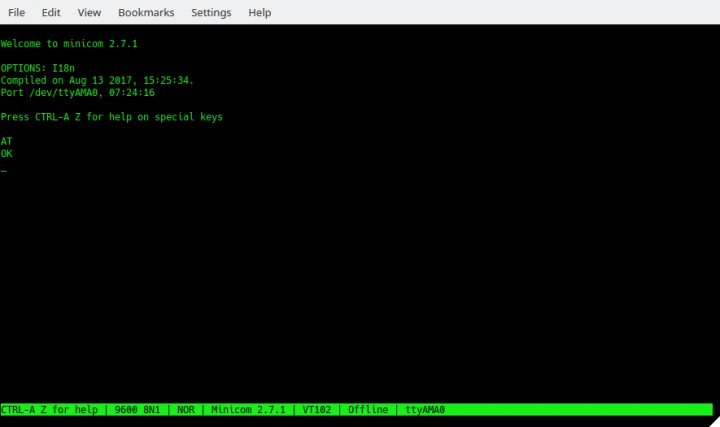Click 'VT102' in status bar
Screen dimensions: 720x427
pos(316,410)
